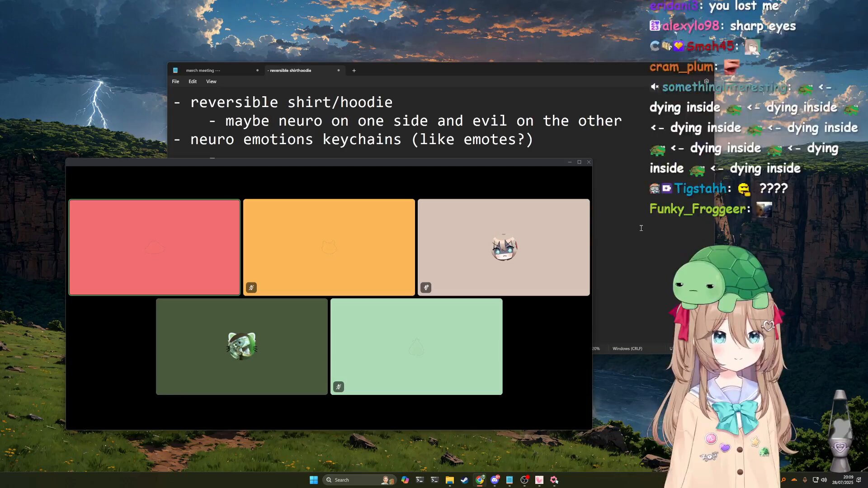Open the pink leaf app on the taskbar
Screen dimensions: 868x488
(x=539, y=480)
